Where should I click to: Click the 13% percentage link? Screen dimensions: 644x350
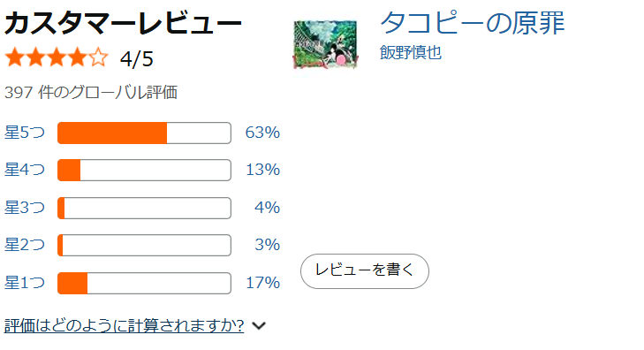[262, 170]
